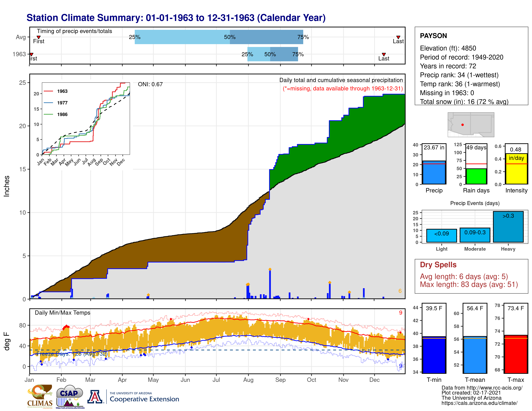Click the Timing of precip events/totals label
Viewport: 532px width, 411px height.
74,31
